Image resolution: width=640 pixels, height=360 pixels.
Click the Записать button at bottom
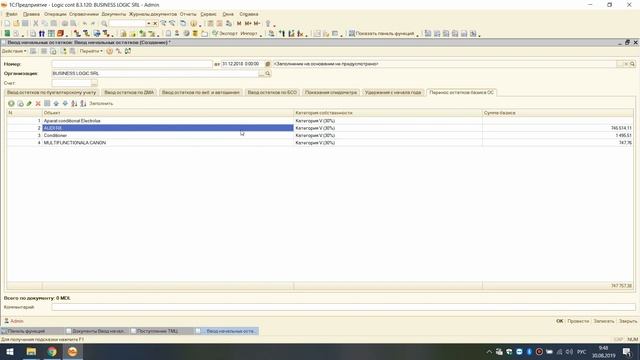click(604, 321)
